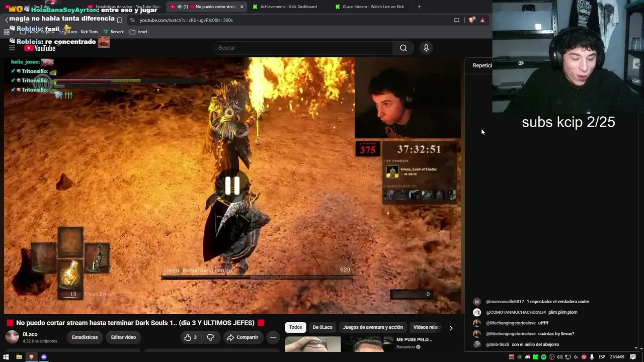Expand more filter chips with right arrow

point(451,328)
